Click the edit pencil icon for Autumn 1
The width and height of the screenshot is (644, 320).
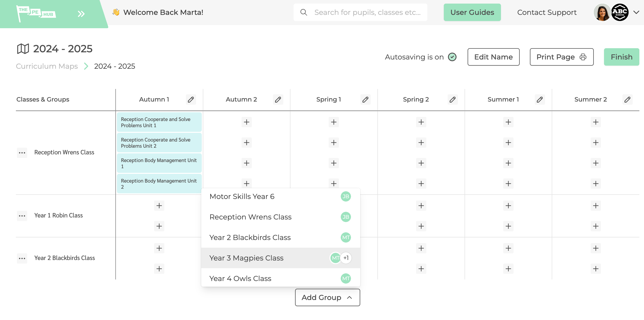191,99
